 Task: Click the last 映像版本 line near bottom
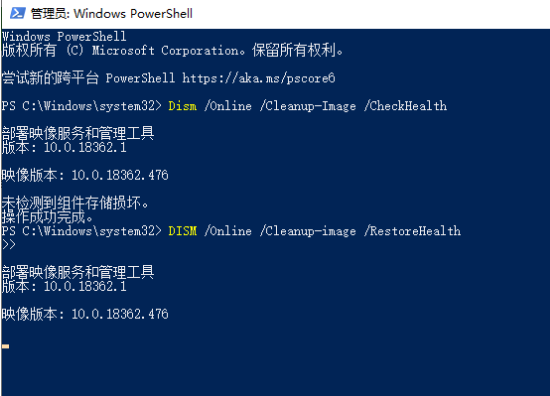pyautogui.click(x=85, y=314)
